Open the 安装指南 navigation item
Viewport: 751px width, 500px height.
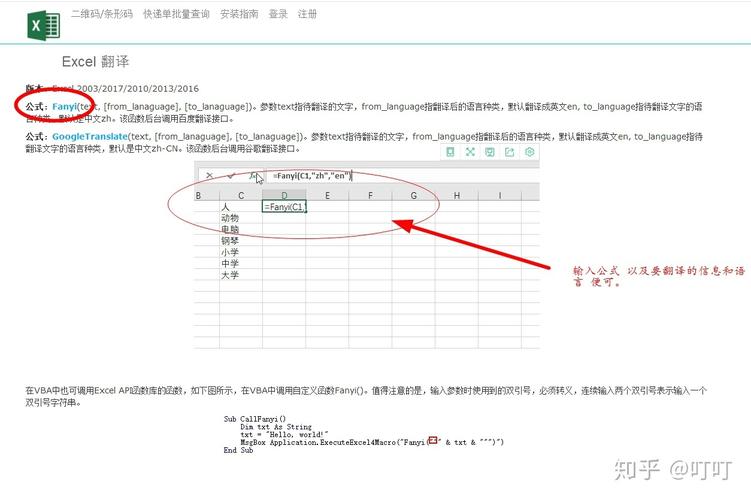tap(239, 14)
